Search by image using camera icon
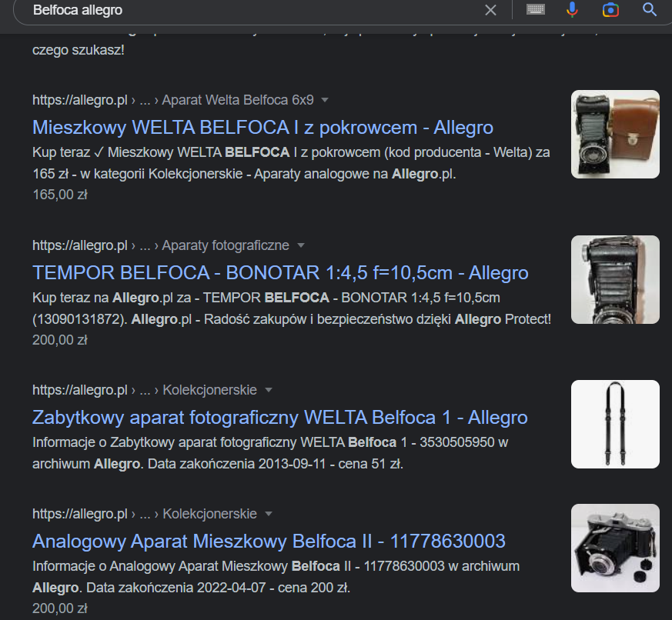This screenshot has height=620, width=672. 611,9
